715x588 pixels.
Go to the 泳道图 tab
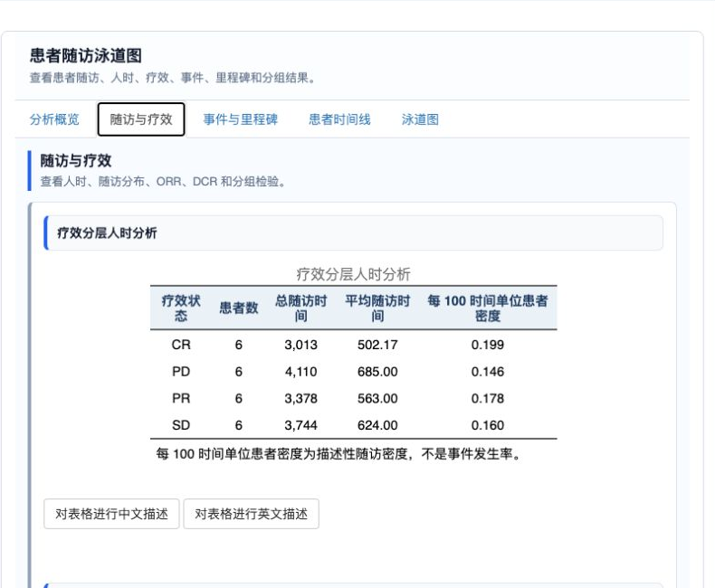click(x=420, y=119)
